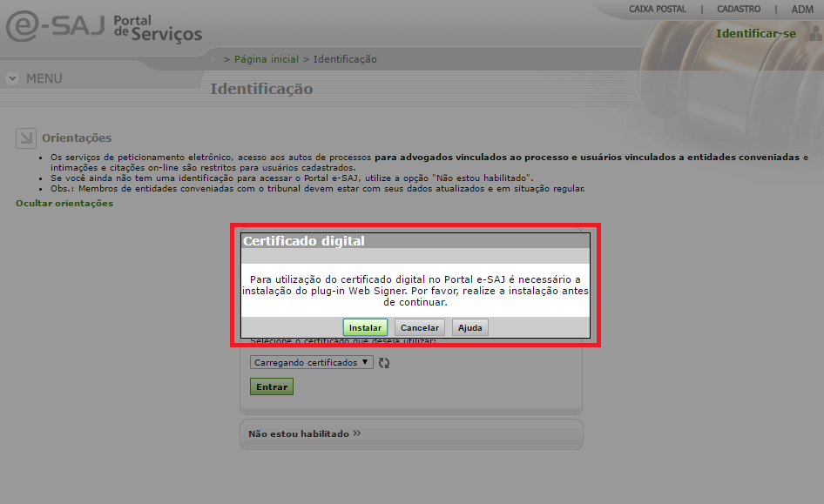Open the ADM top menu item
Image resolution: width=824 pixels, height=504 pixels.
(x=801, y=9)
